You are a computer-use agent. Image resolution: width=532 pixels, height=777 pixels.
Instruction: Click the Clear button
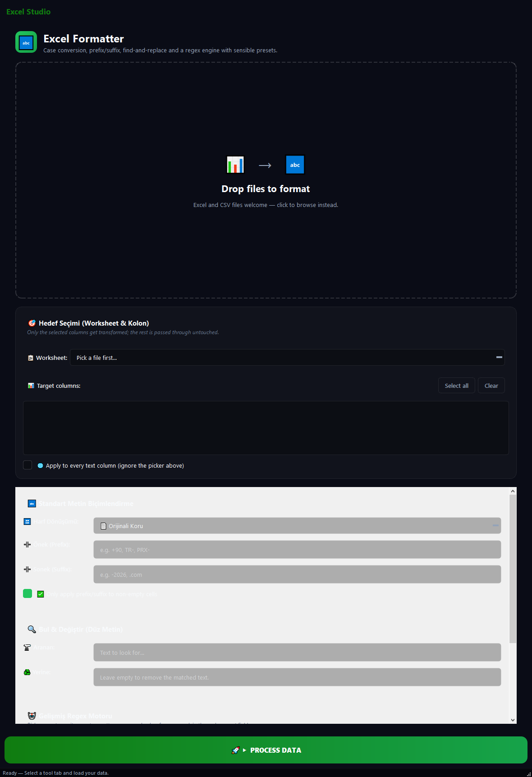click(491, 386)
